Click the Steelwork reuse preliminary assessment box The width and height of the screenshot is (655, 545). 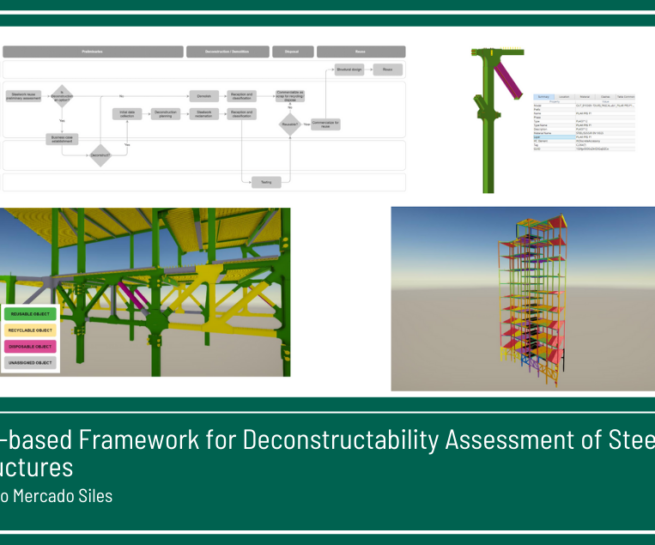(25, 96)
